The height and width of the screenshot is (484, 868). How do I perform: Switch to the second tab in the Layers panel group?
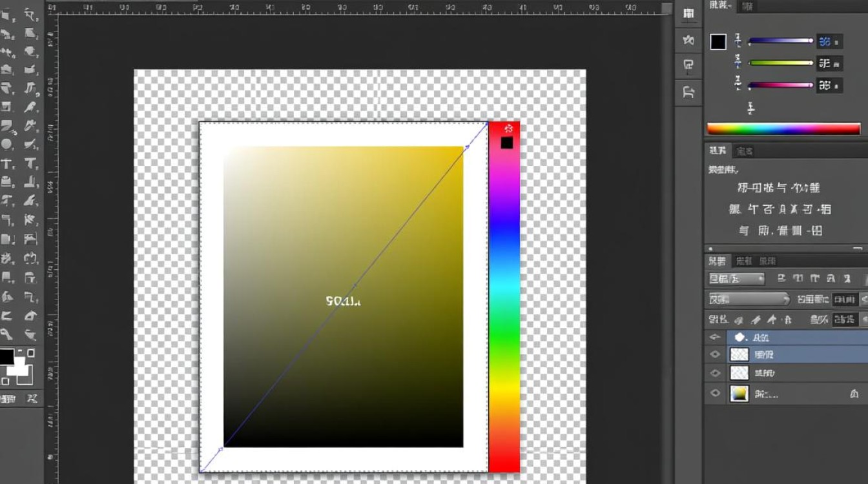click(x=744, y=261)
